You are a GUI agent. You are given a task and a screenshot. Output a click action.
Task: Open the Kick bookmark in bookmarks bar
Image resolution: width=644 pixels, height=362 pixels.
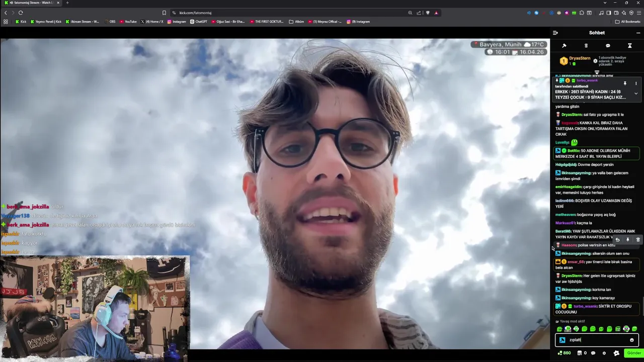pyautogui.click(x=21, y=22)
